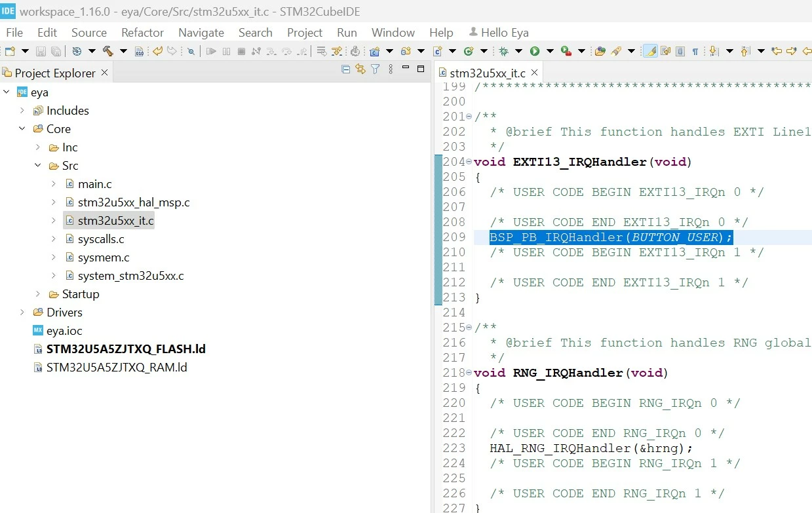Viewport: 812px width, 513px height.
Task: Toggle Mark Occurrences highlighter
Action: [x=649, y=51]
